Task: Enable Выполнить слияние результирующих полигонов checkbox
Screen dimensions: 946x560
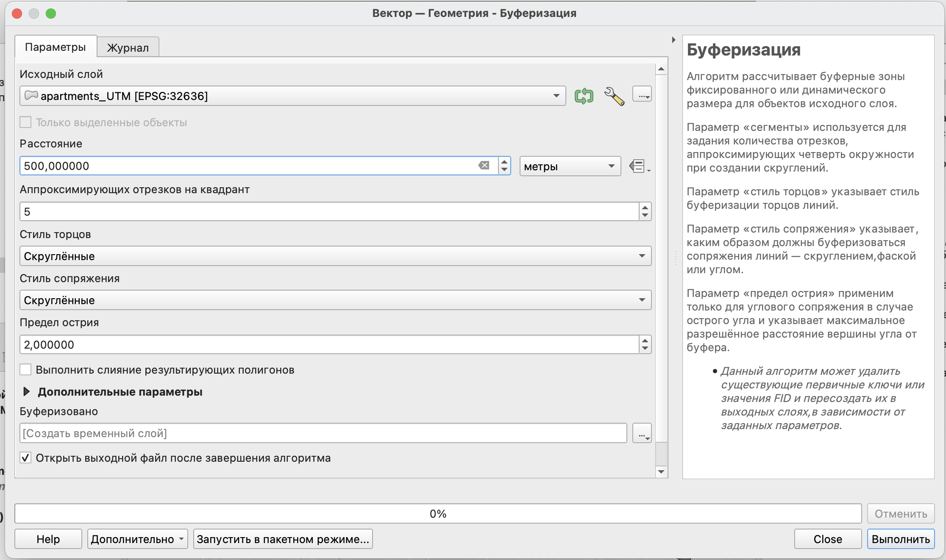Action: coord(26,370)
